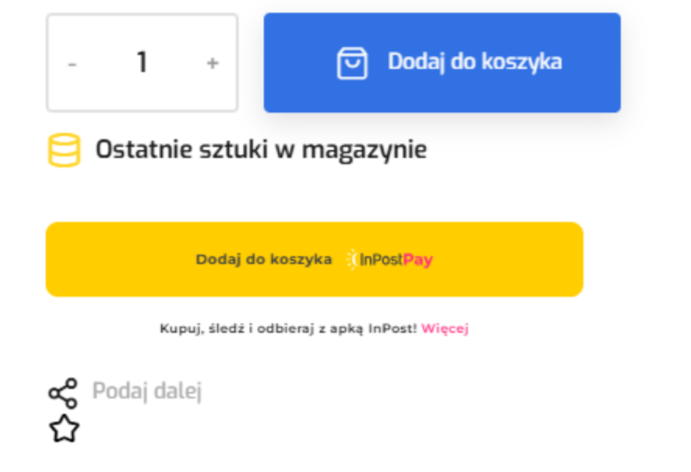Click the 'Kupuj, śledź i odbieraj' InPost tagline
The height and width of the screenshot is (472, 691).
(x=288, y=328)
